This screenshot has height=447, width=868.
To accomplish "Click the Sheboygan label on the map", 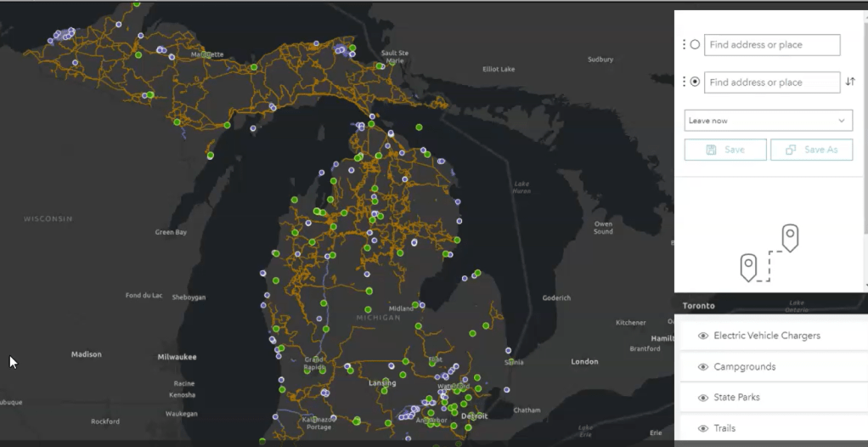I will coord(189,297).
